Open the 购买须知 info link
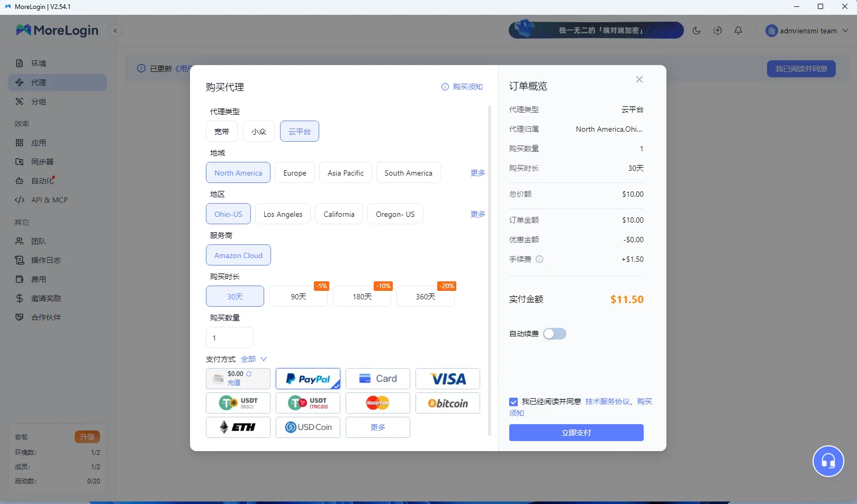The width and height of the screenshot is (857, 504). (x=462, y=87)
